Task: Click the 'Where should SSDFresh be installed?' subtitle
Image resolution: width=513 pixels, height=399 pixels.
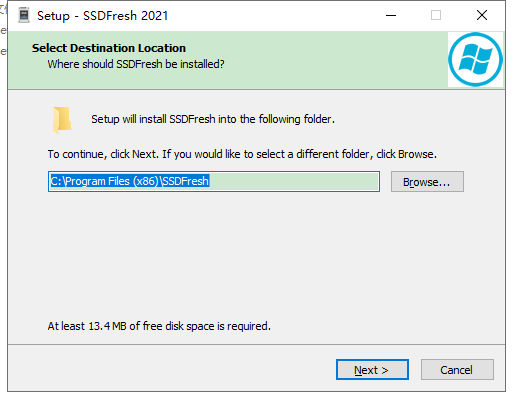Action: (136, 64)
